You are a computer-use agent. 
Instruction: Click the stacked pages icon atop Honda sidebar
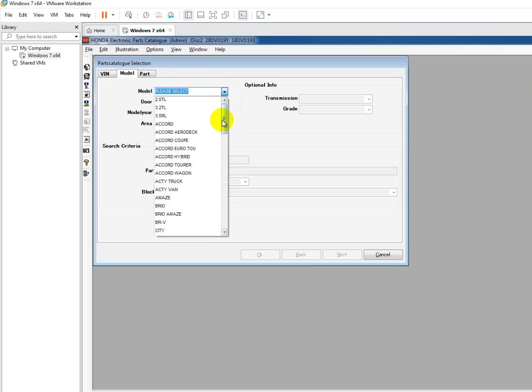87,67
